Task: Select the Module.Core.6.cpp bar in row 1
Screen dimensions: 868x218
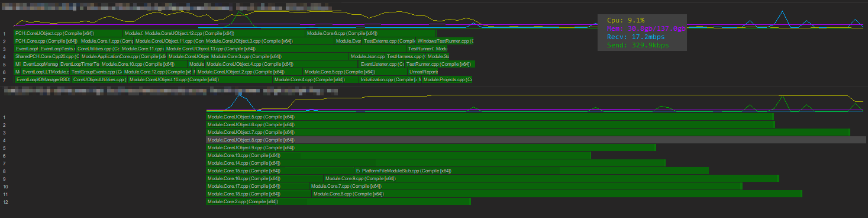Action: 370,33
